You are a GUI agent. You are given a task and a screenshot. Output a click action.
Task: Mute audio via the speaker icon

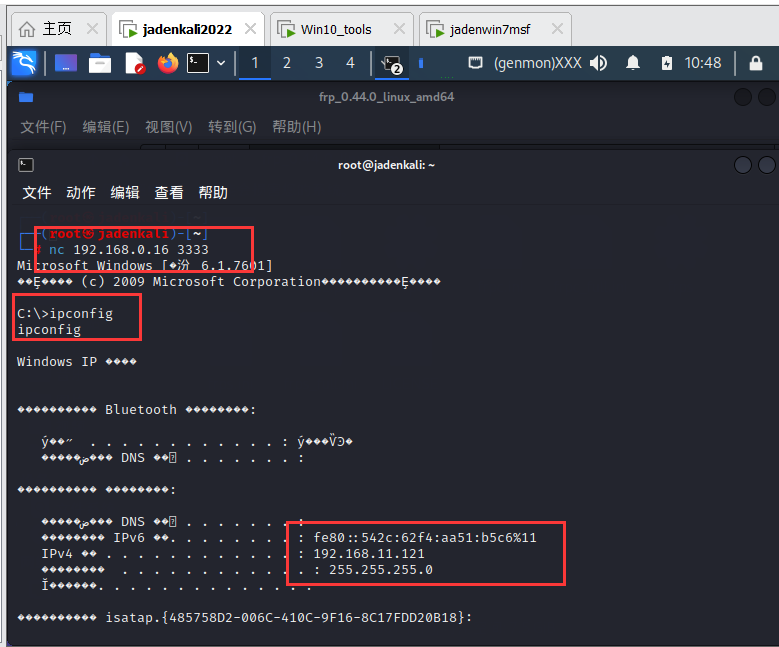(x=599, y=63)
